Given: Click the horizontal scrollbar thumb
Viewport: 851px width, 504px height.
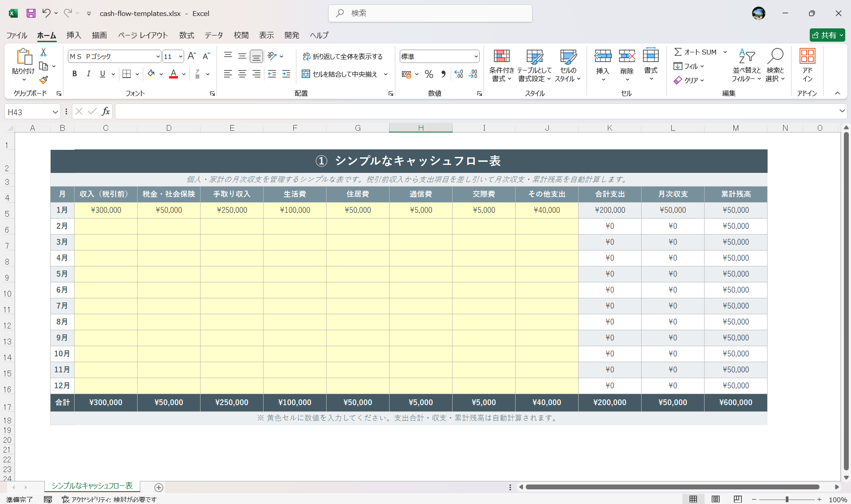Looking at the screenshot, I should [673, 487].
